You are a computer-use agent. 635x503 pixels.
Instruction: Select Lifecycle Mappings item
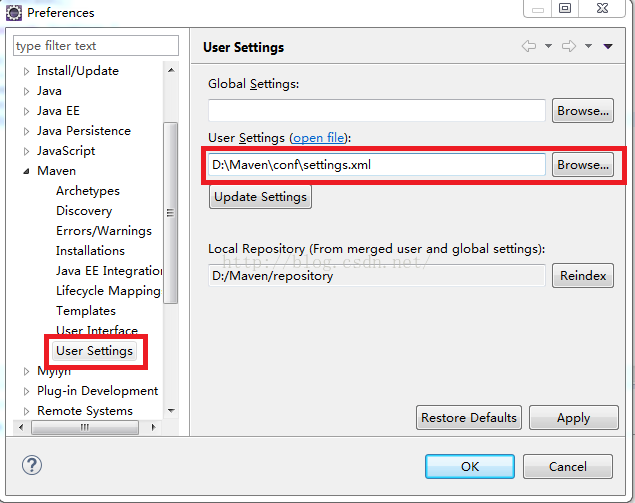tap(108, 291)
